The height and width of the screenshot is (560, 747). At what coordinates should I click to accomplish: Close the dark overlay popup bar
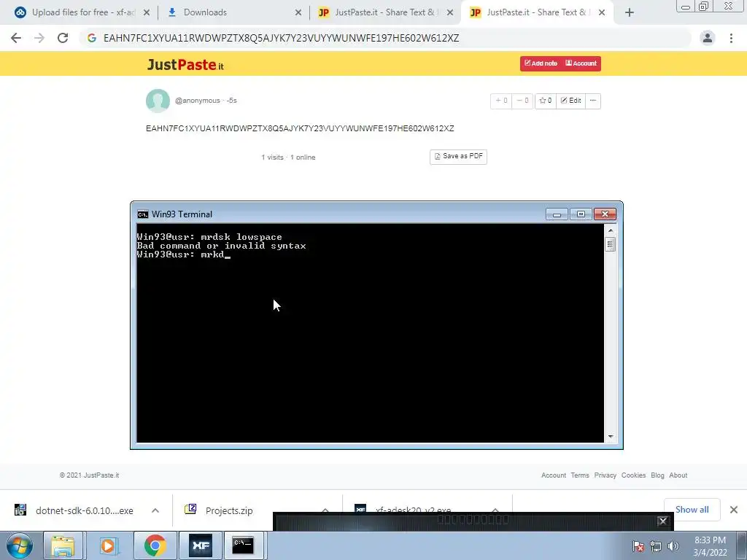click(662, 521)
